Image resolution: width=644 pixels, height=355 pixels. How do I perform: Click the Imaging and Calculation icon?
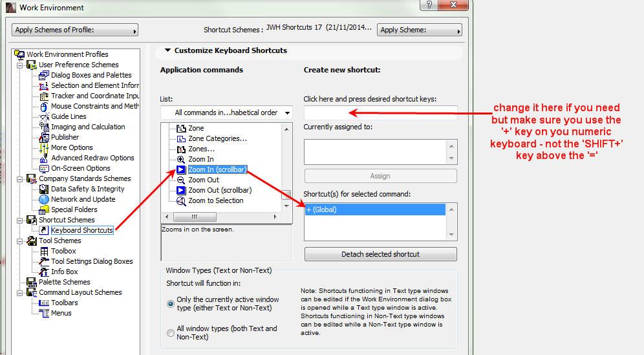pyautogui.click(x=43, y=127)
